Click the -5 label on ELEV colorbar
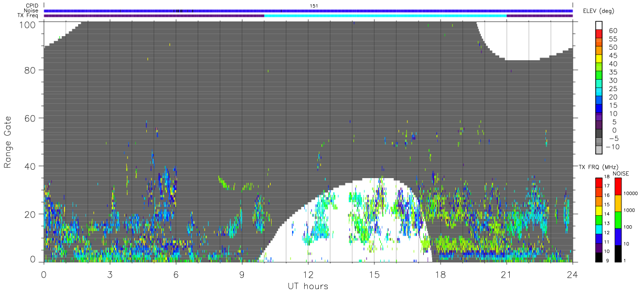This screenshot has width=644, height=297. (x=614, y=139)
